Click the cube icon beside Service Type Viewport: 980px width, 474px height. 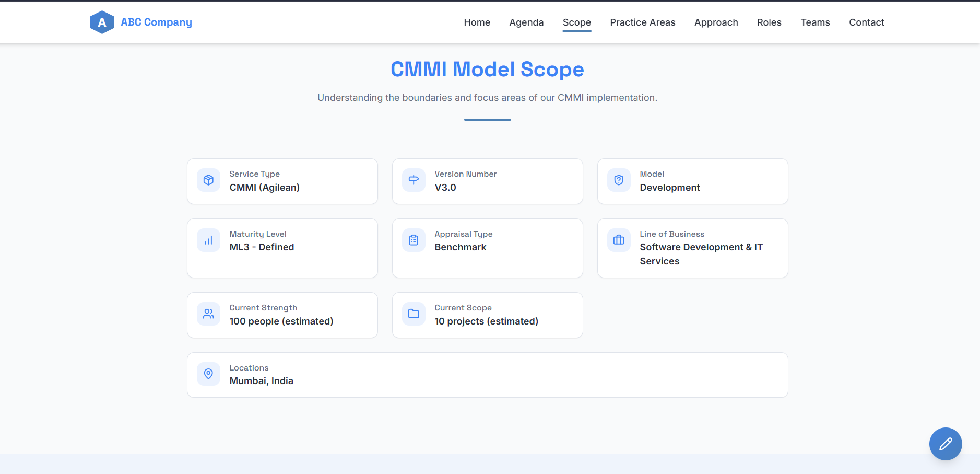click(208, 180)
